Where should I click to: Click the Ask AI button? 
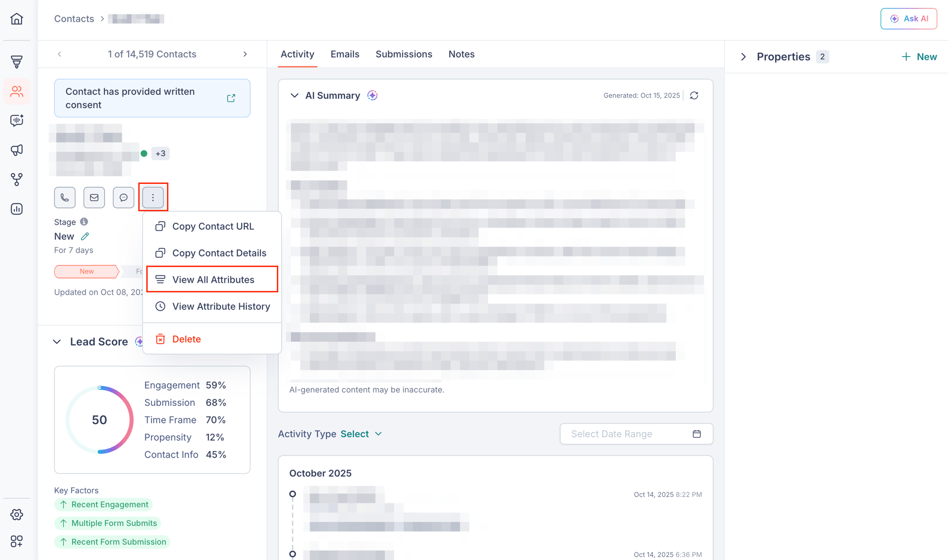[908, 19]
